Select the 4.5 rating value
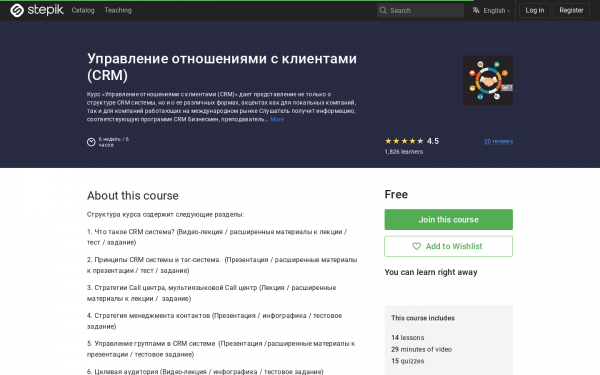The height and width of the screenshot is (375, 600). tap(433, 141)
